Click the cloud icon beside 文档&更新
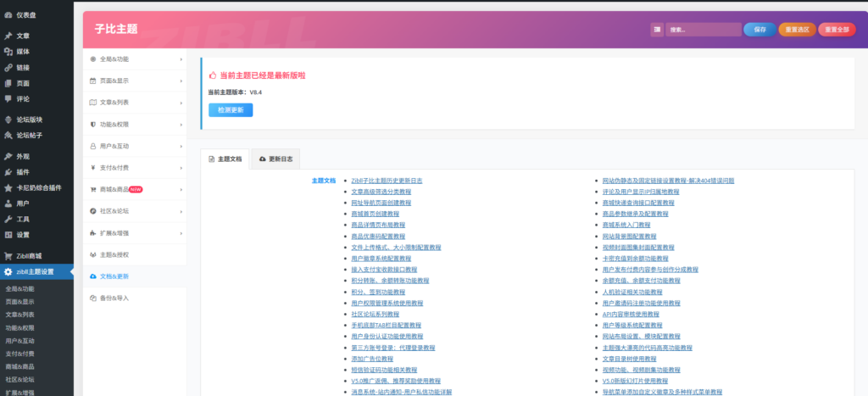This screenshot has height=396, width=868. tap(92, 276)
